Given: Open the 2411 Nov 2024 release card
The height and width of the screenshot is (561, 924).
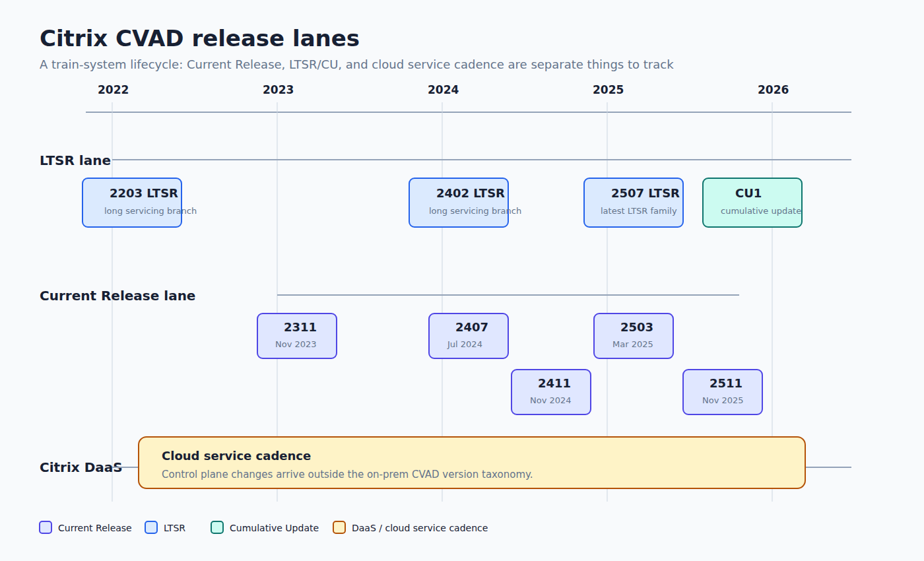Looking at the screenshot, I should pyautogui.click(x=551, y=392).
